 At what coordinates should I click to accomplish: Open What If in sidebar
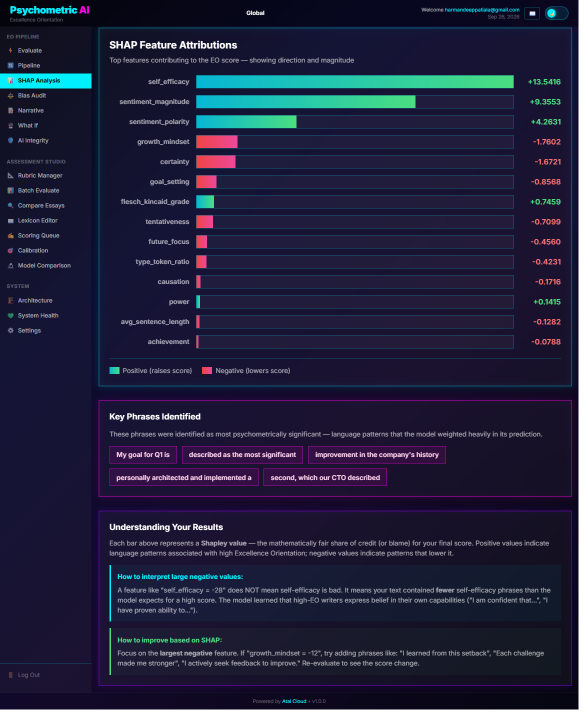click(45, 125)
